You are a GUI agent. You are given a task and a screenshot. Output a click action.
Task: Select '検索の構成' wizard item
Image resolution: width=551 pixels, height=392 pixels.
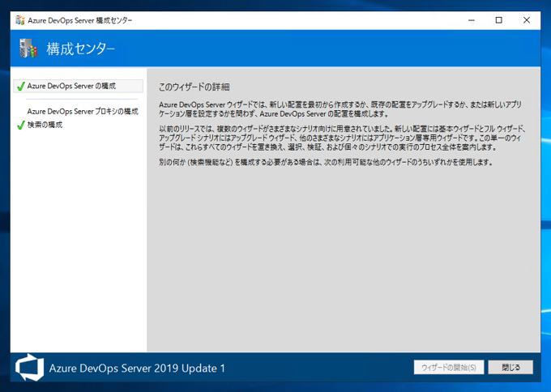[45, 125]
